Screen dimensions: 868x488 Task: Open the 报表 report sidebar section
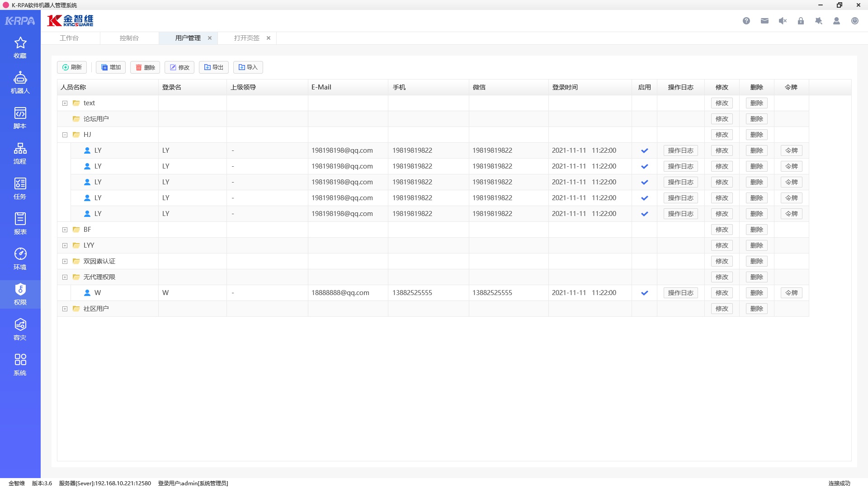click(x=20, y=224)
